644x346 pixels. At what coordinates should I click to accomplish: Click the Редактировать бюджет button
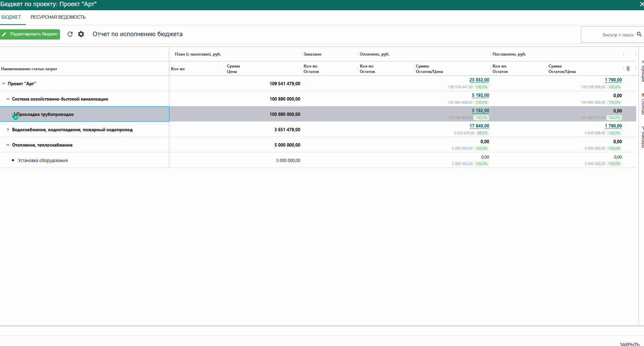pyautogui.click(x=30, y=34)
